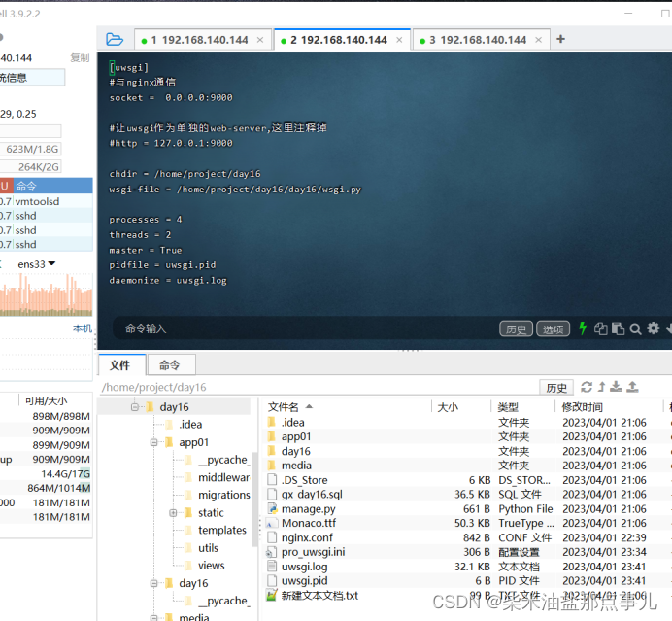Select migrations folder in tree
Viewport: 672px width, 621px height.
point(218,495)
